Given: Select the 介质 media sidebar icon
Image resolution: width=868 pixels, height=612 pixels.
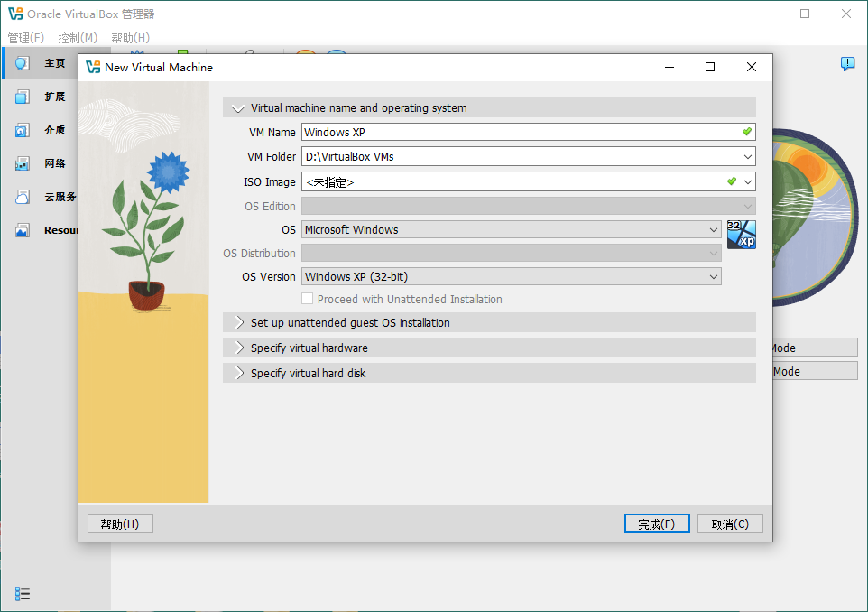Looking at the screenshot, I should click(x=23, y=130).
